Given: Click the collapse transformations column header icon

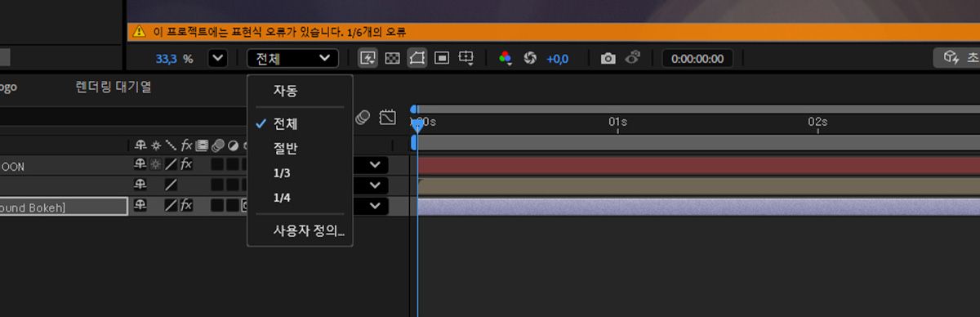Looking at the screenshot, I should 156,145.
